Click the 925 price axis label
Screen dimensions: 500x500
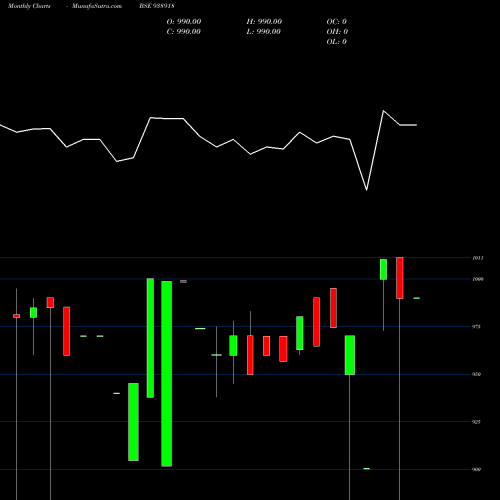(477, 422)
